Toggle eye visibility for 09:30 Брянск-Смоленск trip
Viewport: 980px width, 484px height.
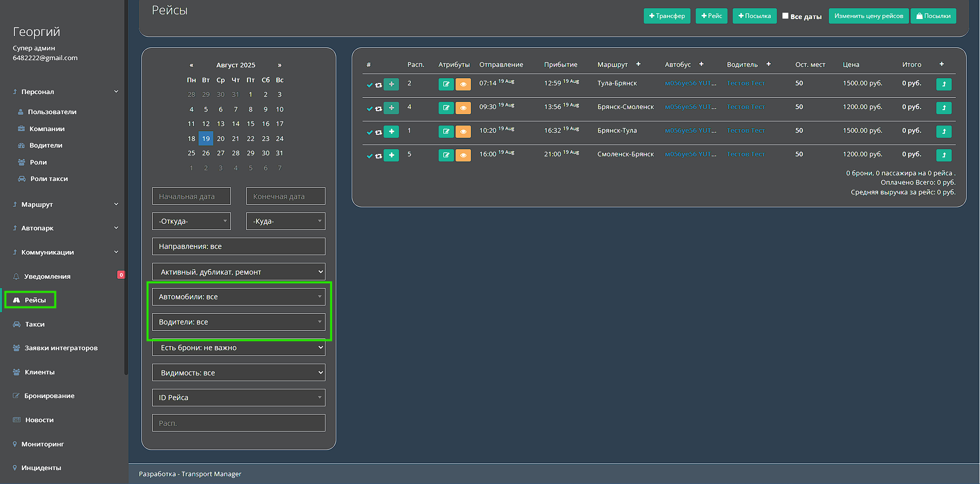click(463, 108)
